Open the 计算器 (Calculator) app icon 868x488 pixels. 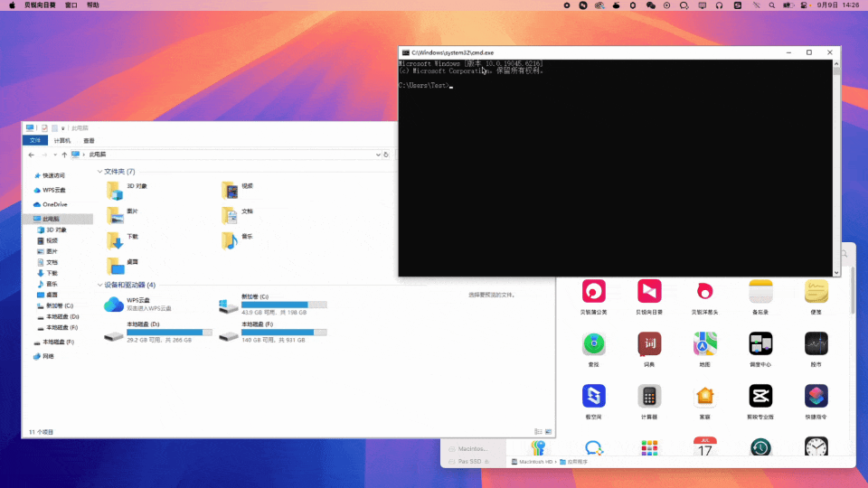[649, 396]
